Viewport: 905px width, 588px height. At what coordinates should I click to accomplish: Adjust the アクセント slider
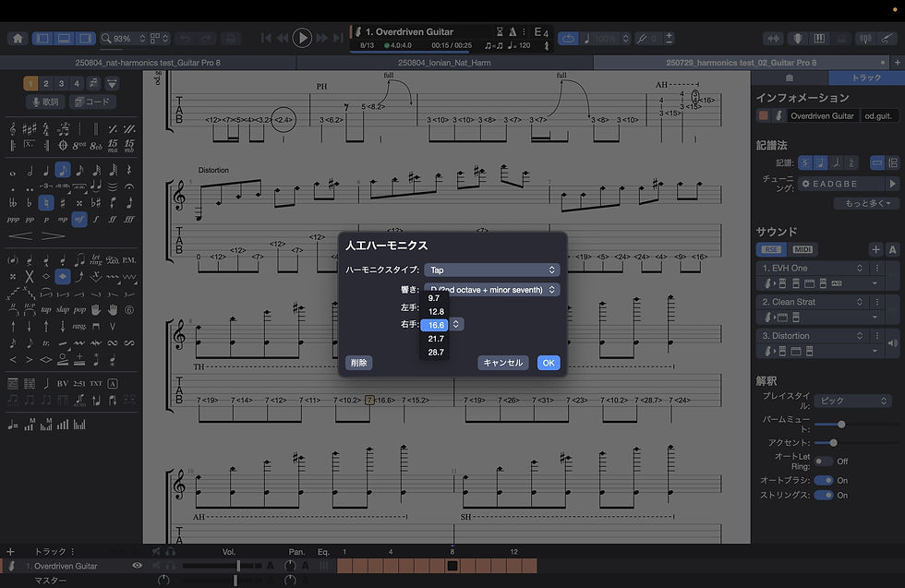(x=833, y=442)
